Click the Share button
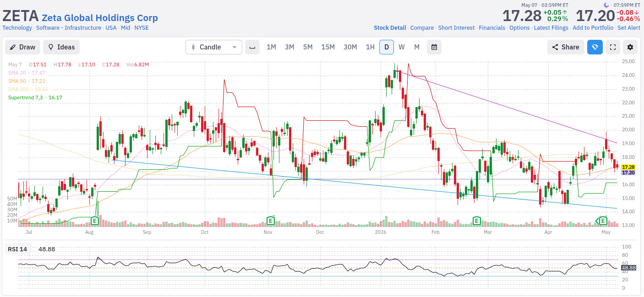644x297 pixels. point(566,47)
